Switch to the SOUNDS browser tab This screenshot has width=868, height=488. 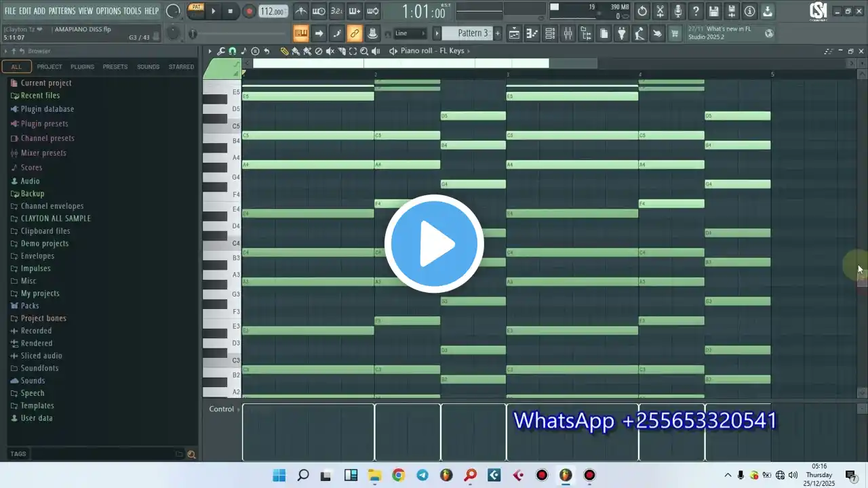tap(148, 66)
